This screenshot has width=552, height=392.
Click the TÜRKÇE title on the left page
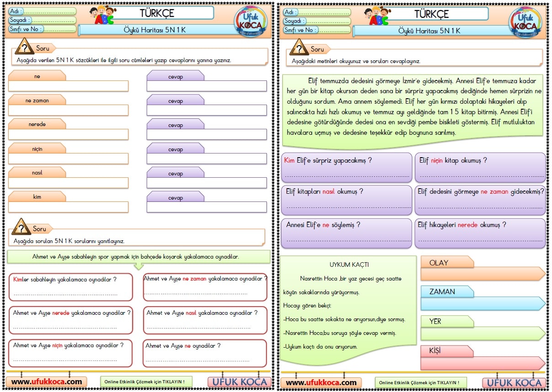point(158,13)
